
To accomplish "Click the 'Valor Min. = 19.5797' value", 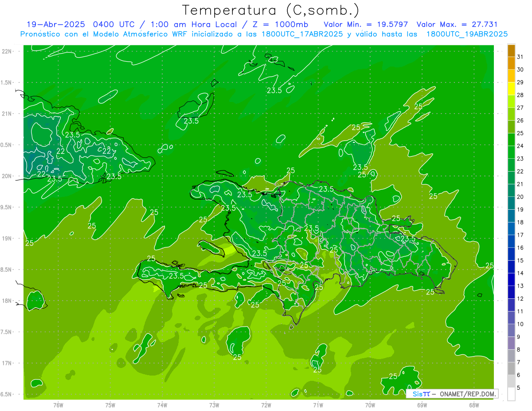I will tap(366, 24).
